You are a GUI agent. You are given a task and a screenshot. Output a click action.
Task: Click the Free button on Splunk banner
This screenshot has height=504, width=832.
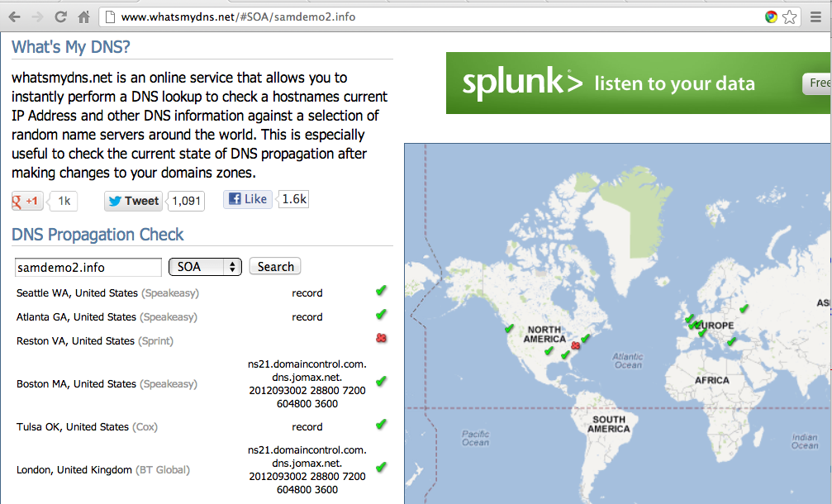coord(818,83)
